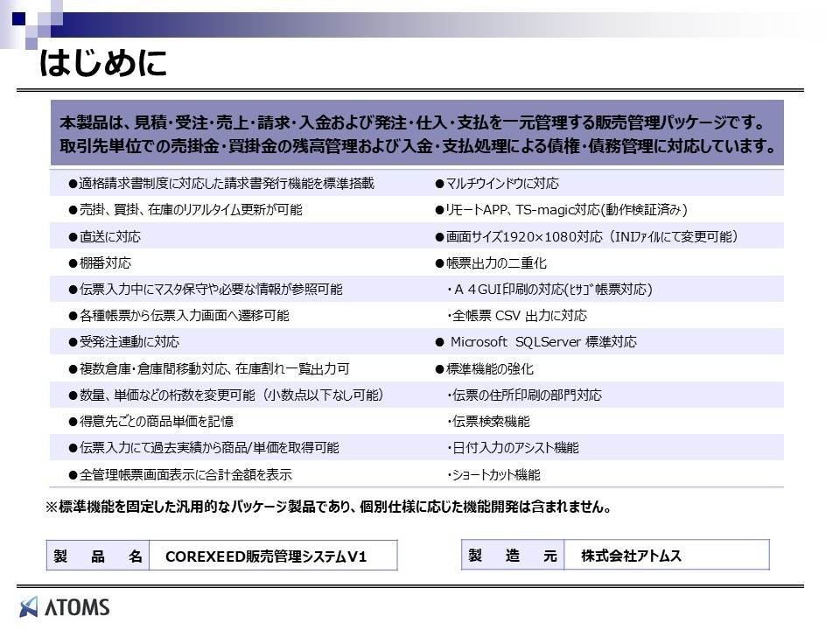Click the 画面サイズ1920×1080対応 bullet

tap(587, 237)
